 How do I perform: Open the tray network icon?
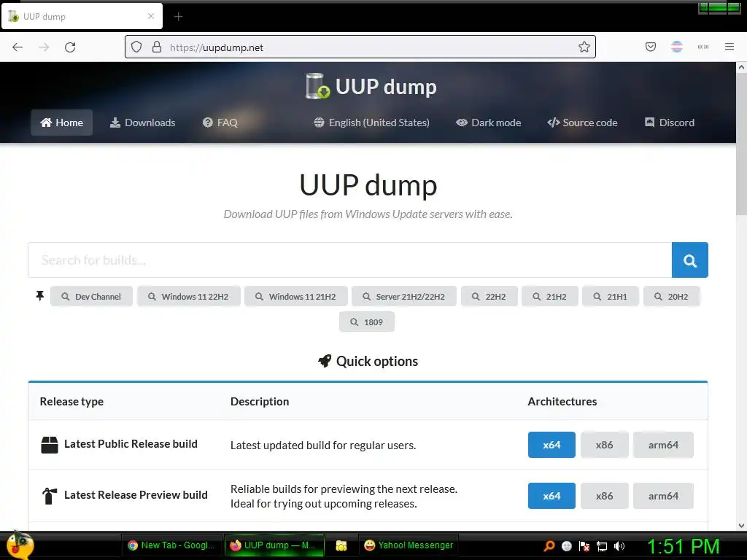602,546
